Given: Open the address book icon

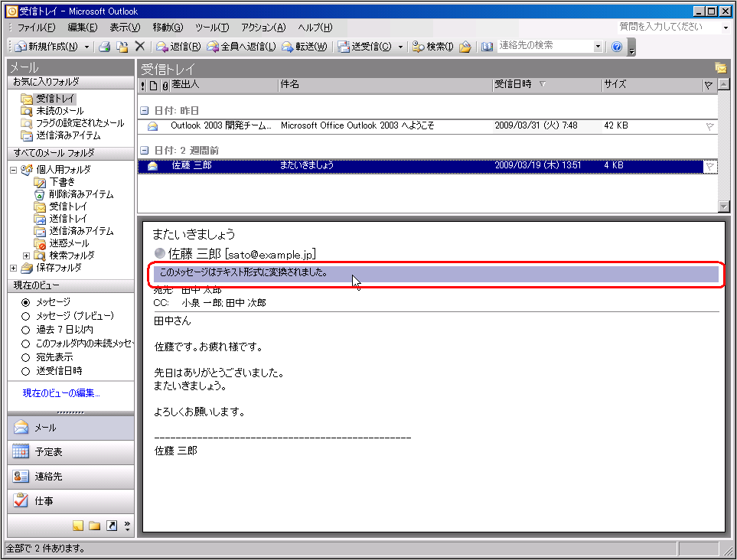Looking at the screenshot, I should click(x=487, y=47).
